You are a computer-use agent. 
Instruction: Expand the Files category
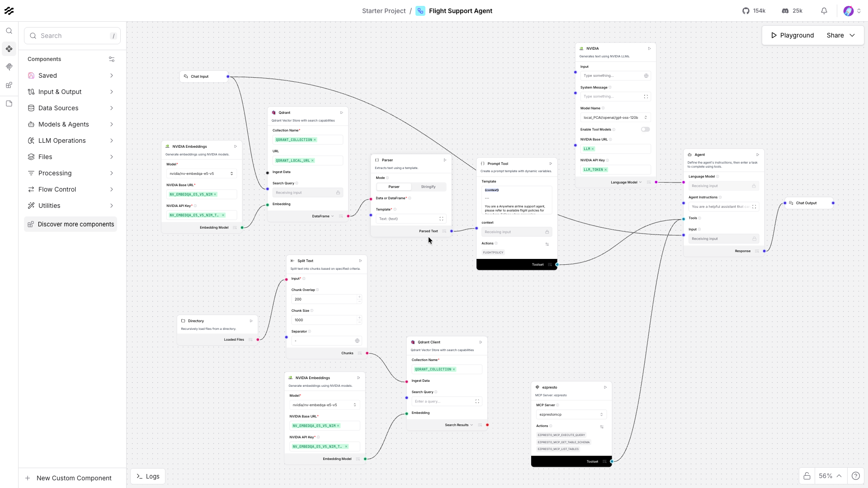pyautogui.click(x=71, y=157)
